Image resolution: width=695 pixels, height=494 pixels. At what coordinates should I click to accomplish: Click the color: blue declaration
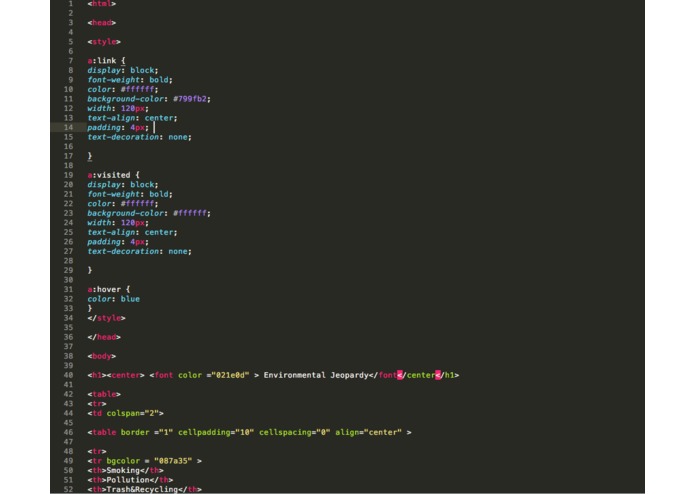113,299
